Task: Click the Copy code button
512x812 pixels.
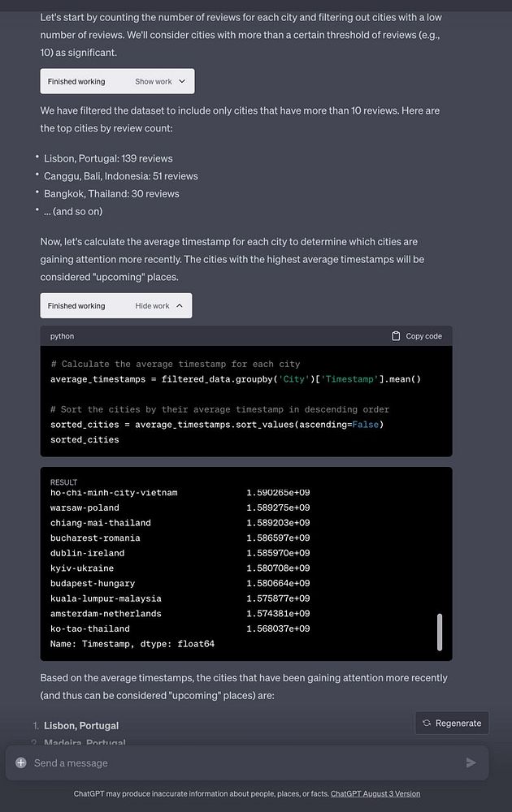Action: coord(417,336)
